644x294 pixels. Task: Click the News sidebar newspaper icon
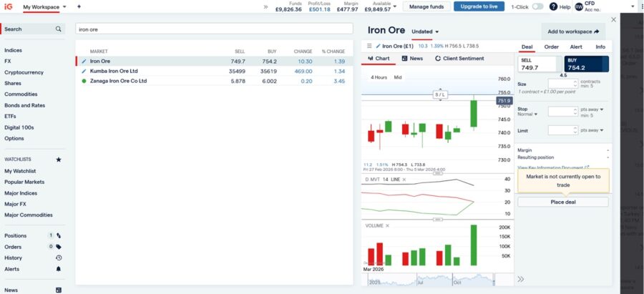59,290
